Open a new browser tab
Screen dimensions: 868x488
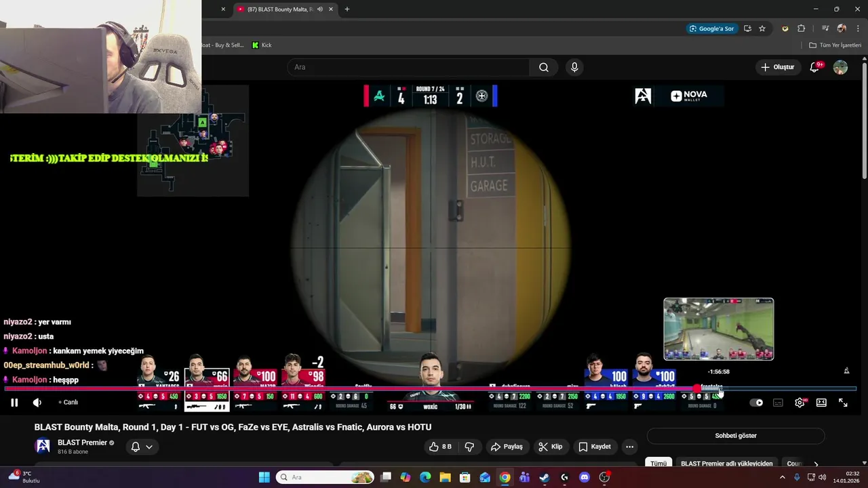(x=347, y=9)
